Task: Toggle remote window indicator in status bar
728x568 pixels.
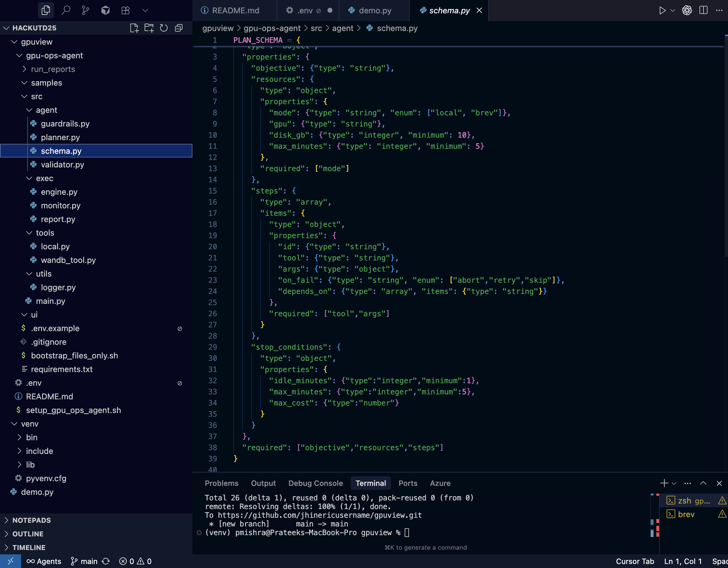Action: (x=10, y=561)
